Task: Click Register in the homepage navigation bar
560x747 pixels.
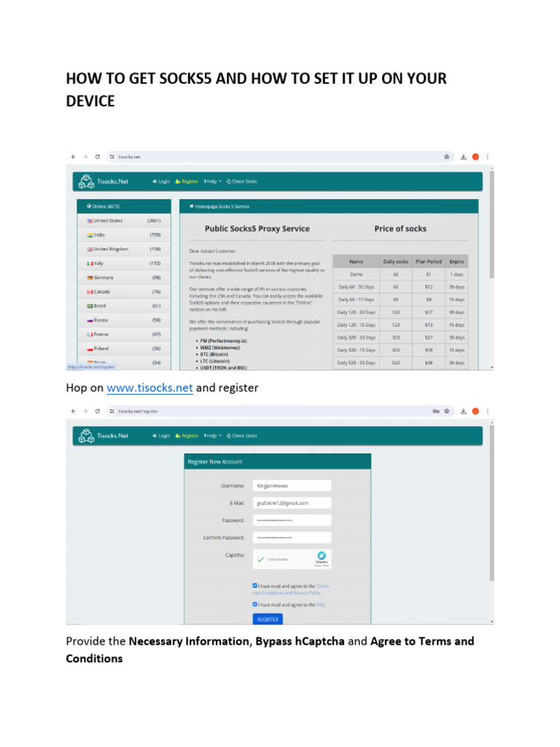Action: [x=187, y=182]
